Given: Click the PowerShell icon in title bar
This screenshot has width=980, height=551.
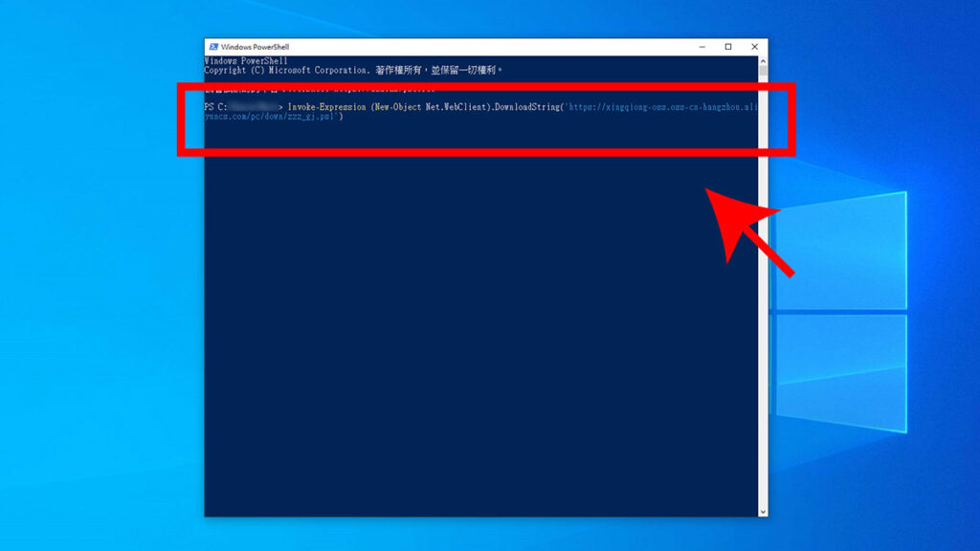Looking at the screenshot, I should click(x=212, y=47).
